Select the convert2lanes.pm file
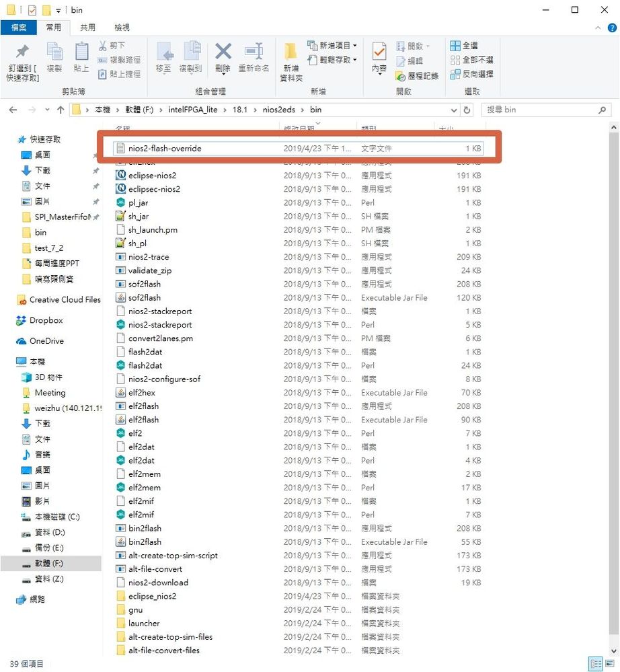620x672 pixels. (x=297, y=338)
